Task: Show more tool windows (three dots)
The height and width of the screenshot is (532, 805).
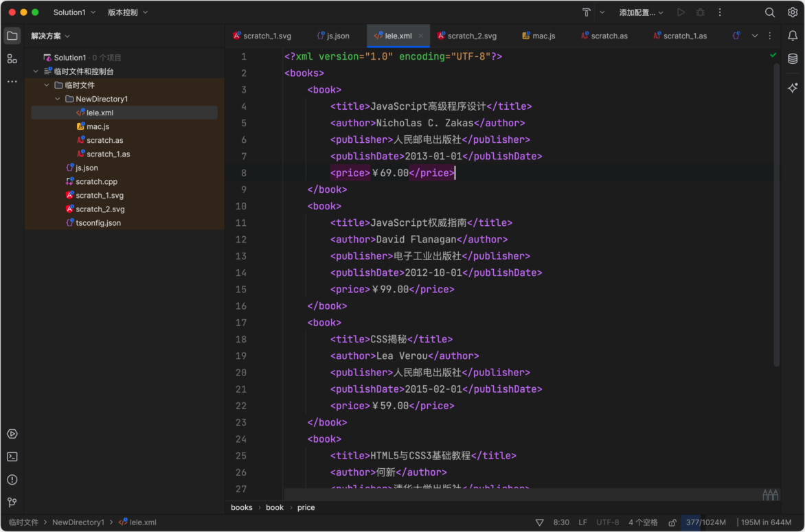Action: [12, 82]
